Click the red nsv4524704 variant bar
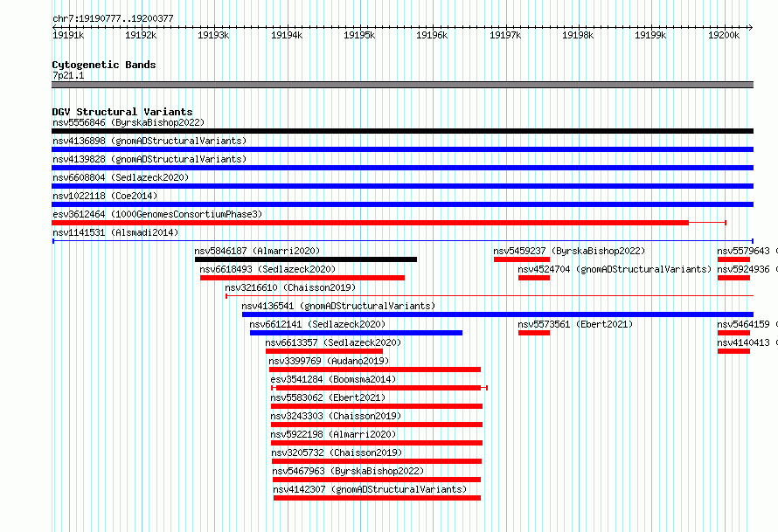The image size is (778, 532). pos(534,278)
